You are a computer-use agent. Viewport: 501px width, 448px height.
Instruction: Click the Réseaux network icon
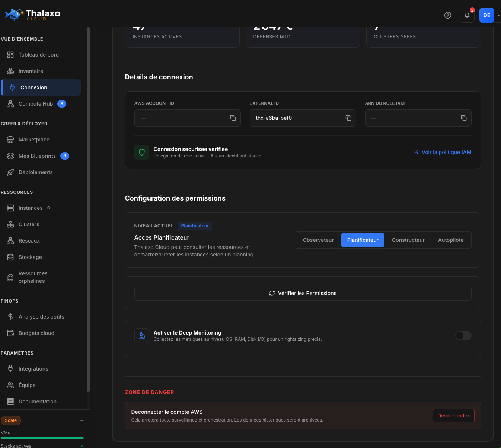point(10,241)
